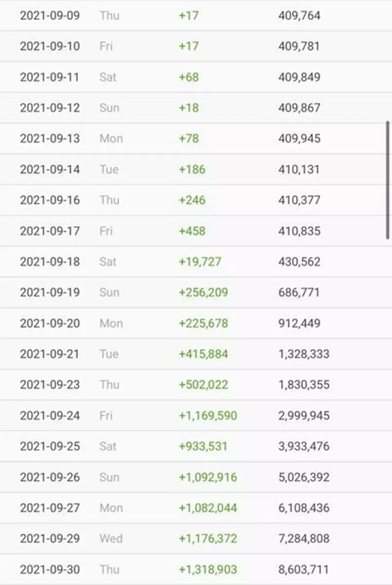The width and height of the screenshot is (392, 585).
Task: Select the 2021-09-09 date cell
Action: 50,16
